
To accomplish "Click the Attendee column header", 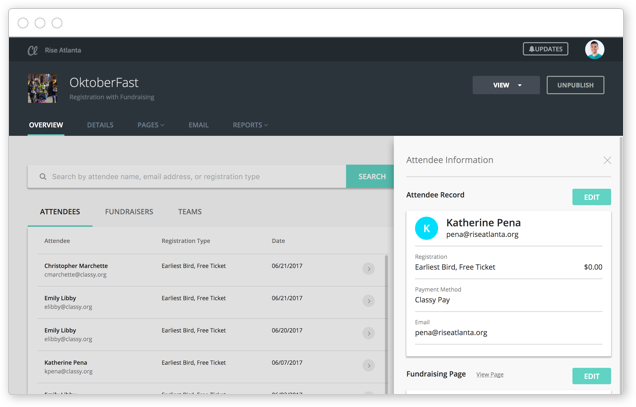I will pyautogui.click(x=57, y=241).
